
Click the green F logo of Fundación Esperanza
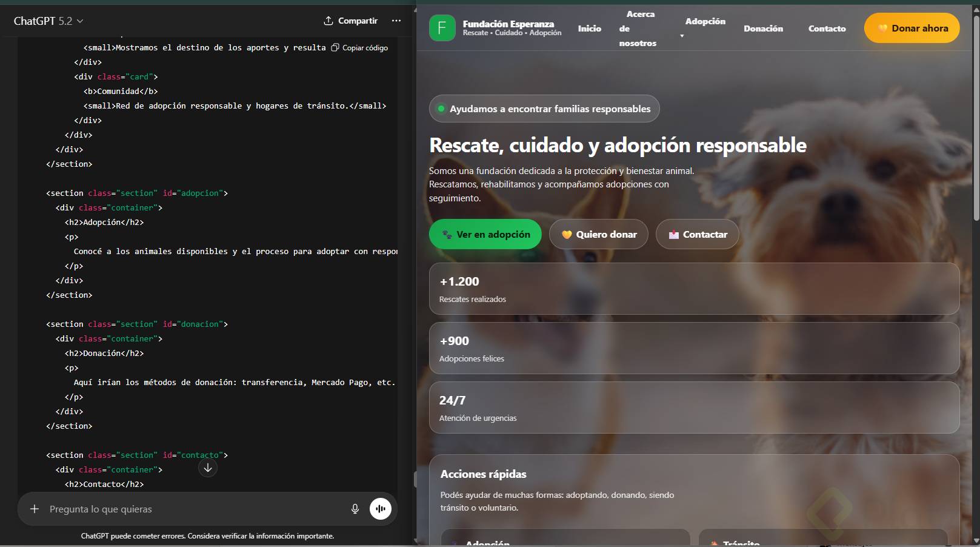[442, 28]
